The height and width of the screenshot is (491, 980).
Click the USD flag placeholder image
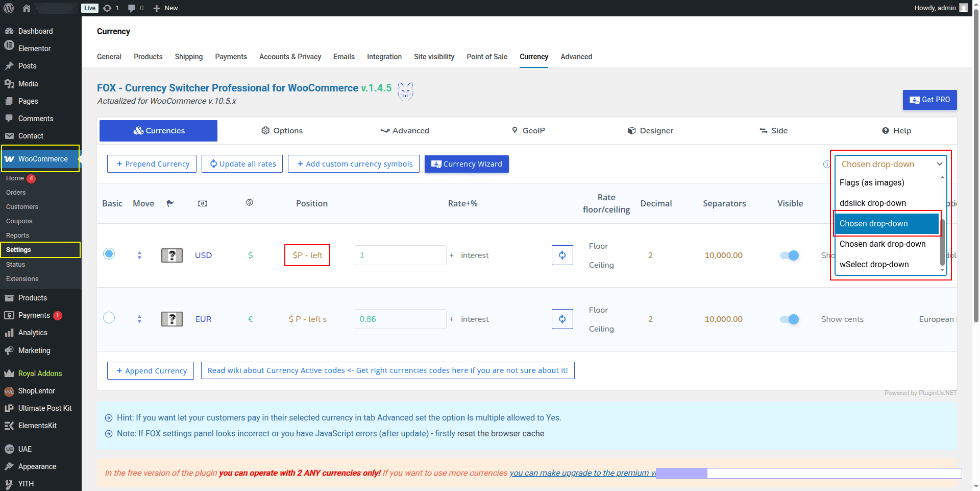coord(172,255)
